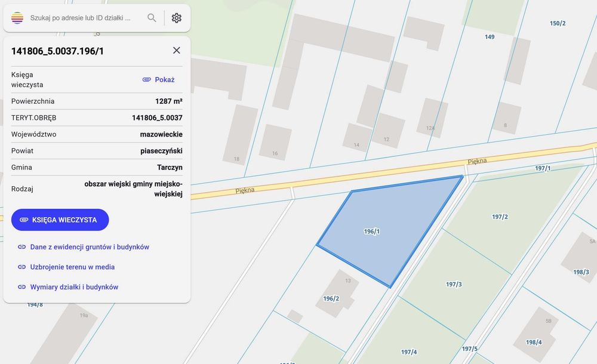Click the search magnifier icon

click(152, 18)
